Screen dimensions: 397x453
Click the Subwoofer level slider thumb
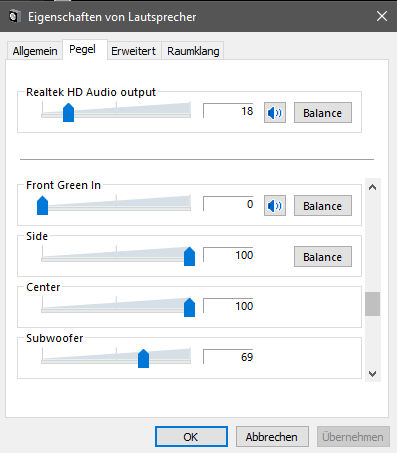[x=143, y=358]
